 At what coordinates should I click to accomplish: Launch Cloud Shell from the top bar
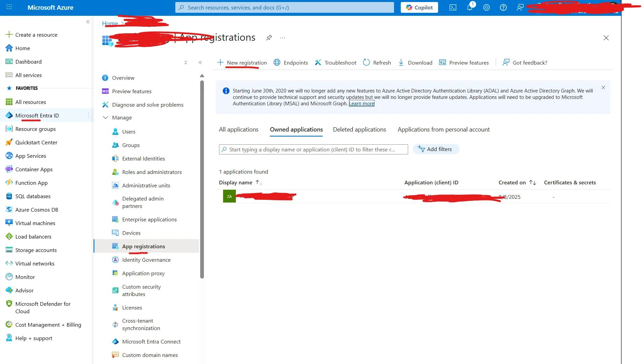pos(453,7)
